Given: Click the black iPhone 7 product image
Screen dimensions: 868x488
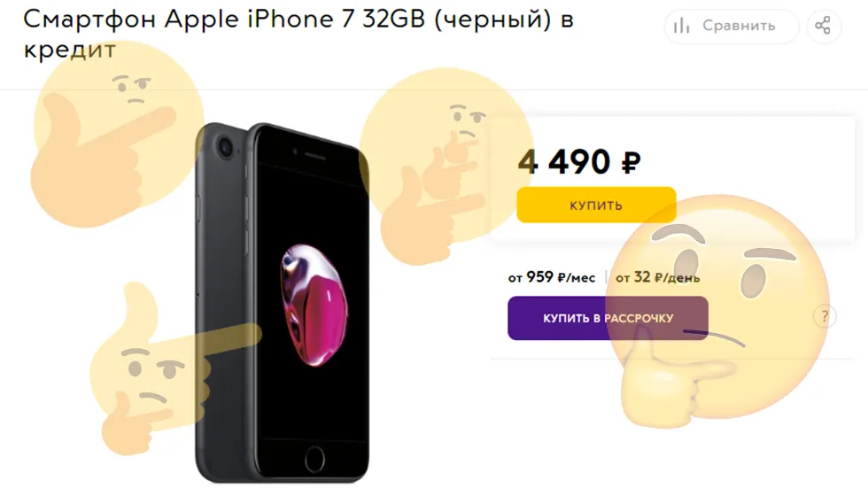Looking at the screenshot, I should tap(283, 303).
